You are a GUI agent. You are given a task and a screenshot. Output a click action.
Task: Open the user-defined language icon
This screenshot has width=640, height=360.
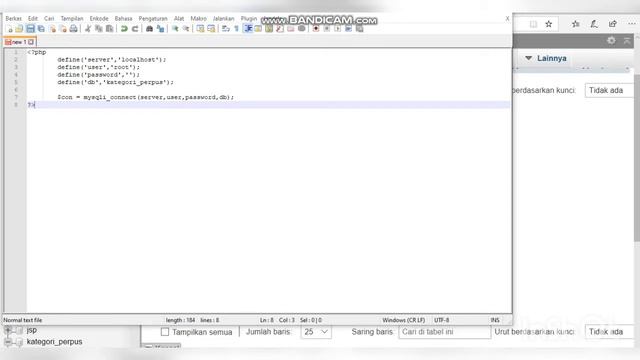click(258, 29)
